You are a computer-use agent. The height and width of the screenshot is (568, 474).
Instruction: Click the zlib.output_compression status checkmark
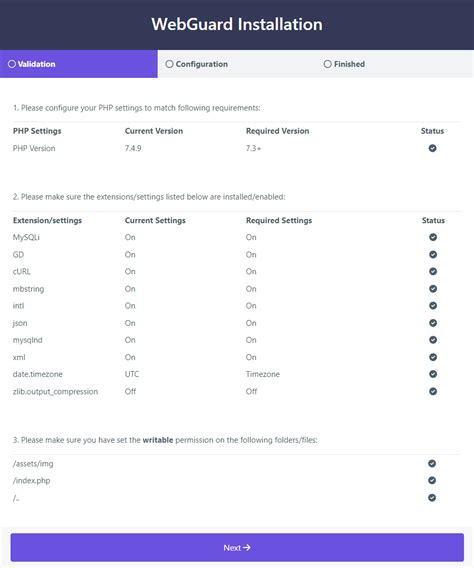[433, 391]
